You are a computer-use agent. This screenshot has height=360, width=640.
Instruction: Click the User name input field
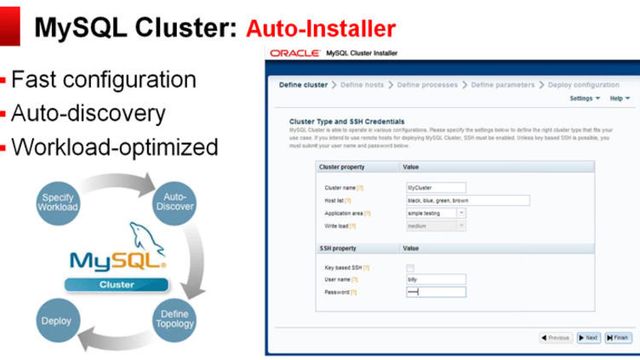(436, 279)
